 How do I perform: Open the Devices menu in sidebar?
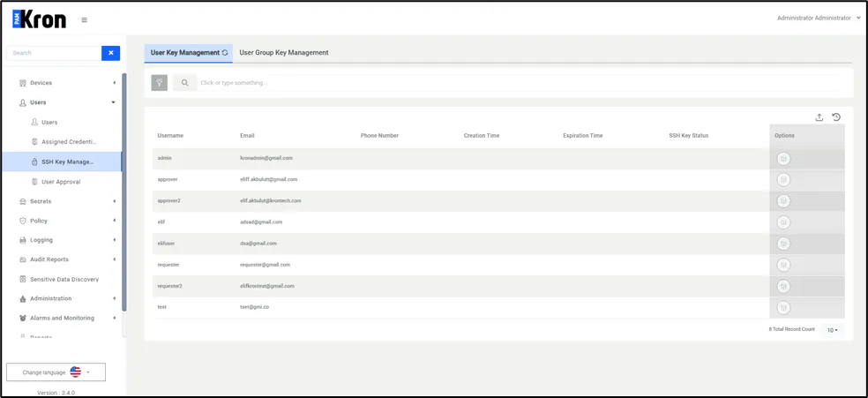tap(41, 83)
